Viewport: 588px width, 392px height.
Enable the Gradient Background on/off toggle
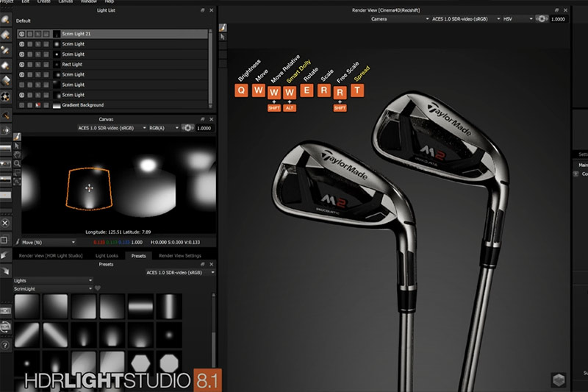pyautogui.click(x=22, y=105)
